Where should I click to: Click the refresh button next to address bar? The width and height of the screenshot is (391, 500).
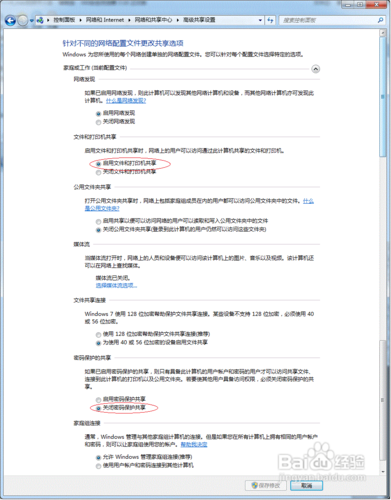pyautogui.click(x=270, y=20)
